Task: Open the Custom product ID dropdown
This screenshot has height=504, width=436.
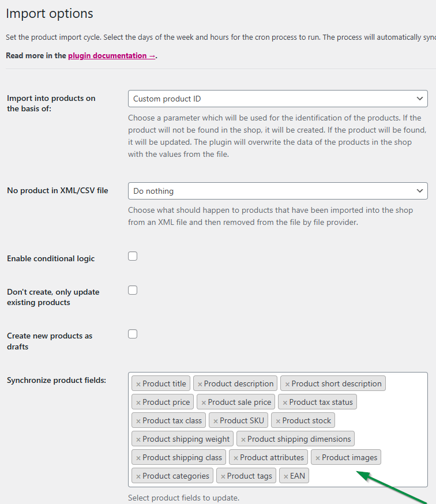Action: [x=277, y=99]
